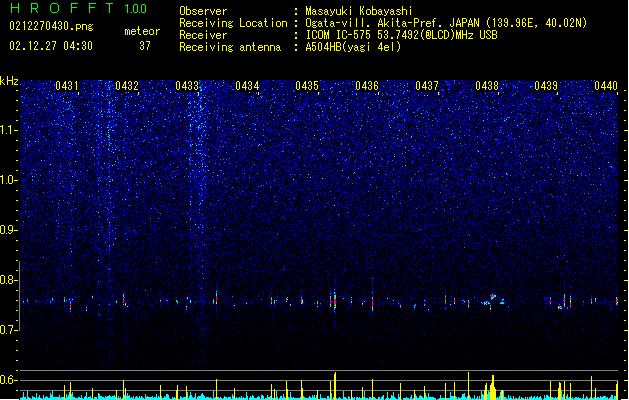Select the file name 0212270430.png
This screenshot has height=400, width=629.
(51, 26)
